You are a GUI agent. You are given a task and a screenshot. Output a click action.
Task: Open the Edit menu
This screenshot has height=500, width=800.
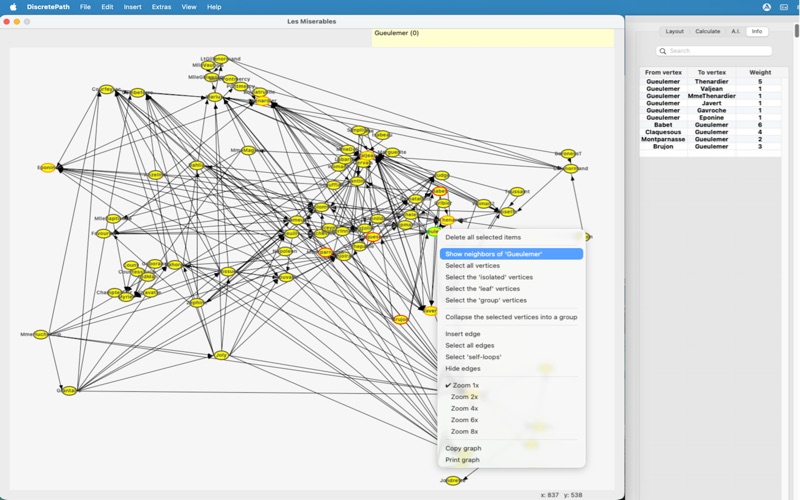[107, 7]
